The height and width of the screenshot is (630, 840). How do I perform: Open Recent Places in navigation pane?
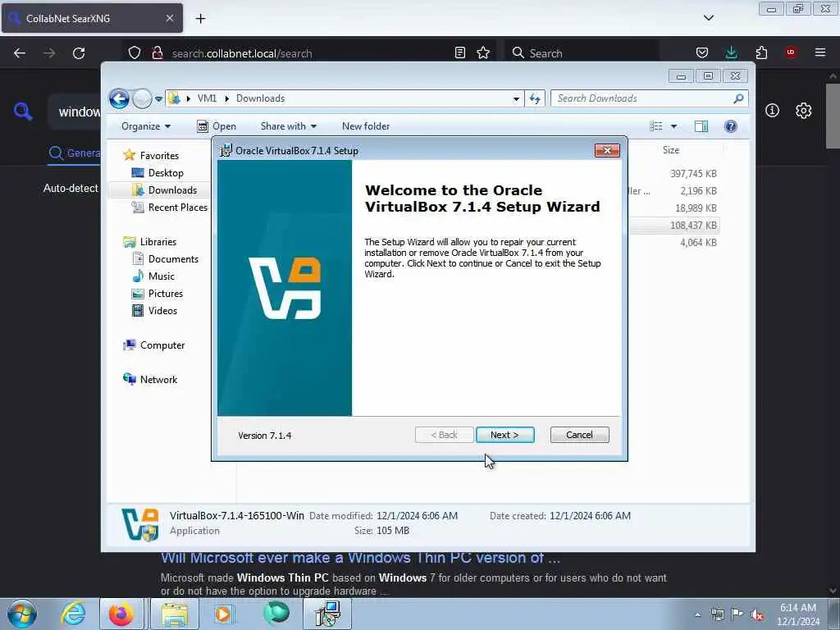pyautogui.click(x=177, y=208)
